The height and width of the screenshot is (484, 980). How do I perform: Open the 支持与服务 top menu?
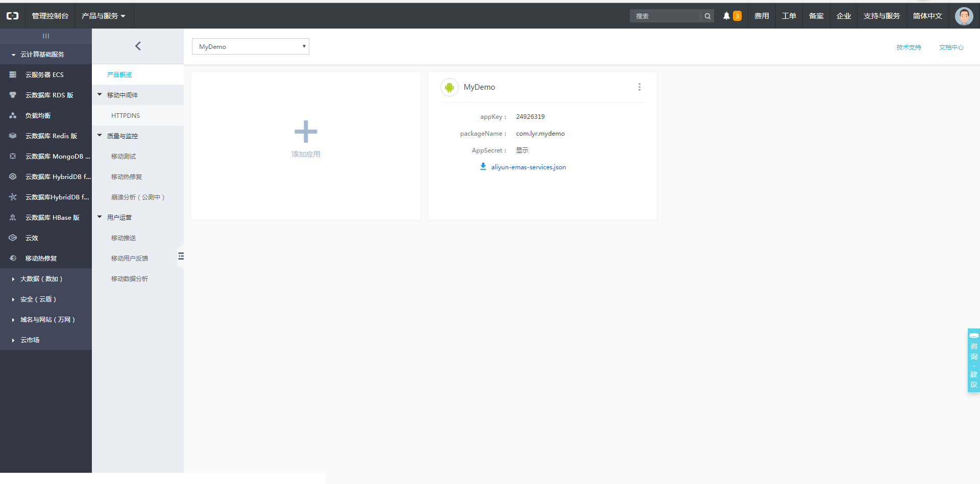881,16
